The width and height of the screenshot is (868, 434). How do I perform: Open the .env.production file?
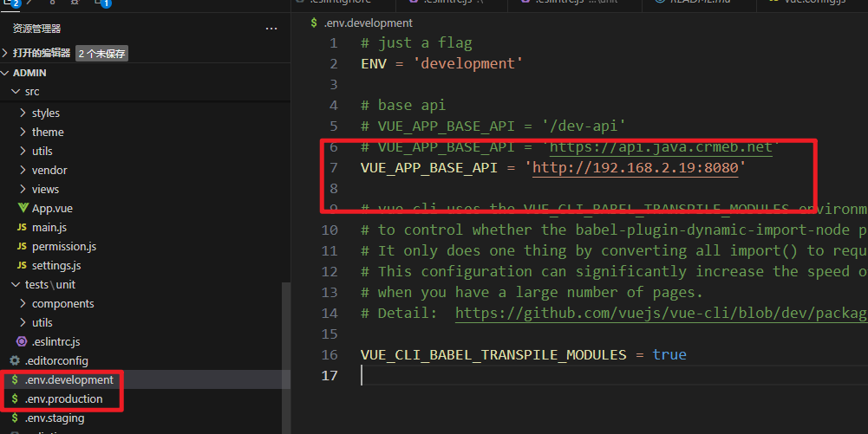[x=63, y=399]
